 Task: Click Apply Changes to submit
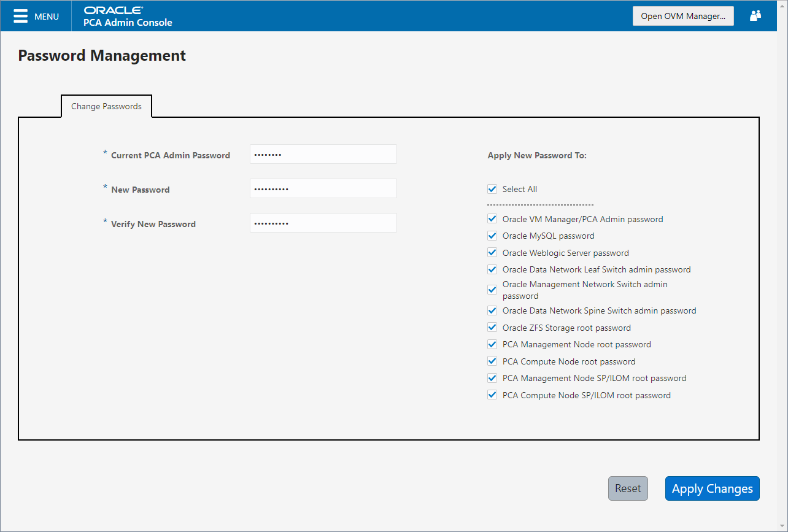pyautogui.click(x=712, y=488)
